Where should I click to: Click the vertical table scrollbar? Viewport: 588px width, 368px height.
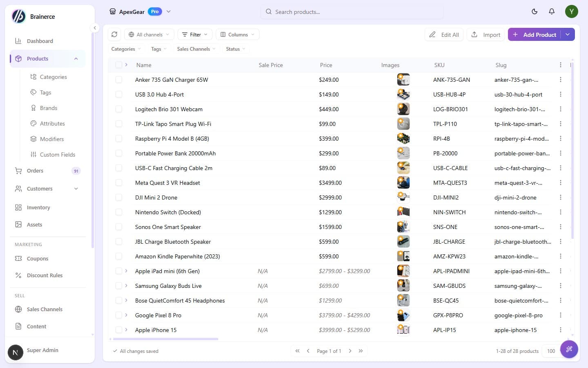tap(572, 150)
